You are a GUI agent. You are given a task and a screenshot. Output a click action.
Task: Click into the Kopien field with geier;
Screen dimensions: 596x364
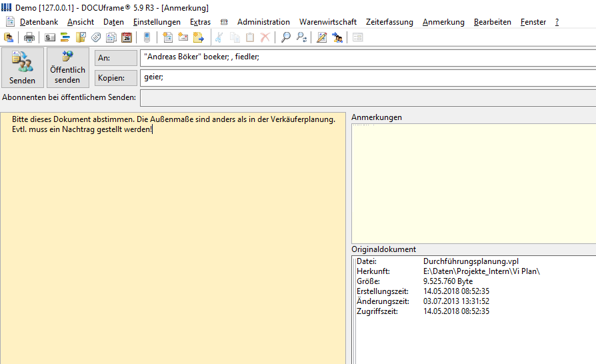pyautogui.click(x=368, y=78)
